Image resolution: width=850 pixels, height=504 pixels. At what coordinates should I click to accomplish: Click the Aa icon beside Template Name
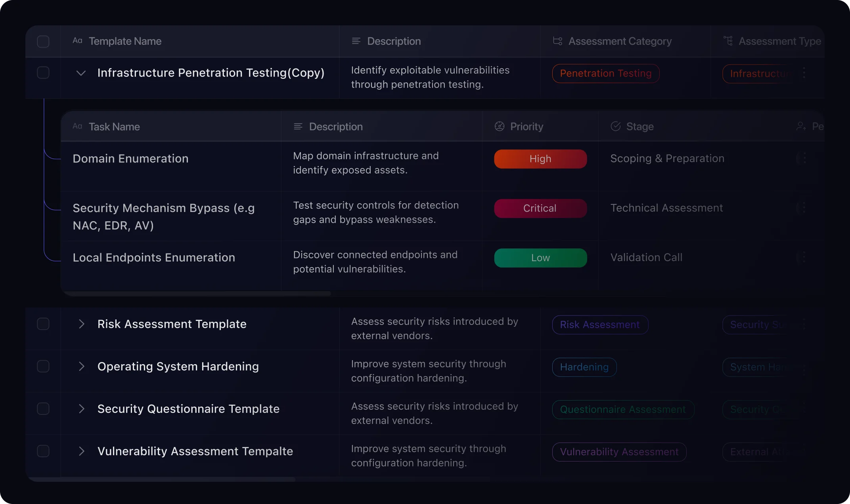(x=77, y=41)
